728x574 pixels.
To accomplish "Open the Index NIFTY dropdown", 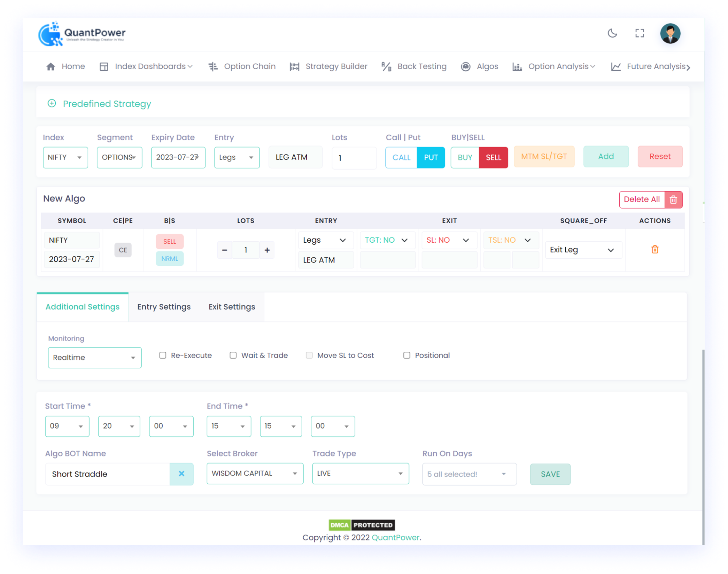I will 65,157.
